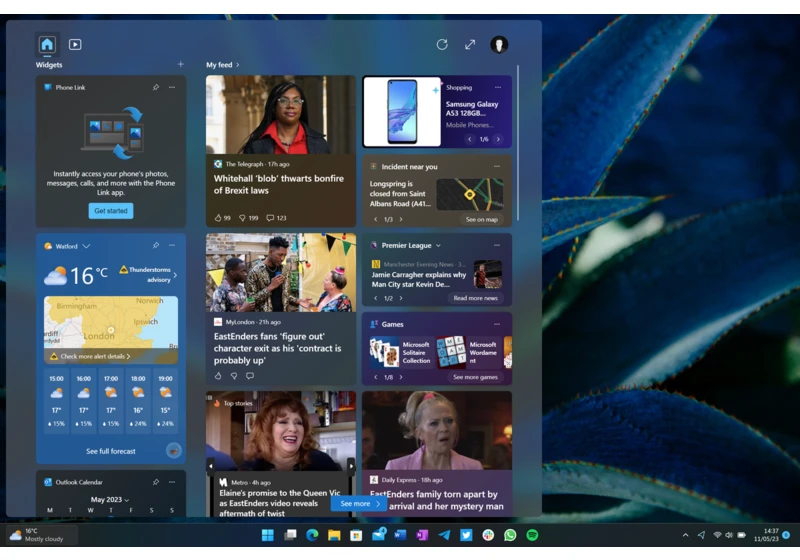The image size is (800, 560).
Task: Open Shopping card more options
Action: click(497, 87)
